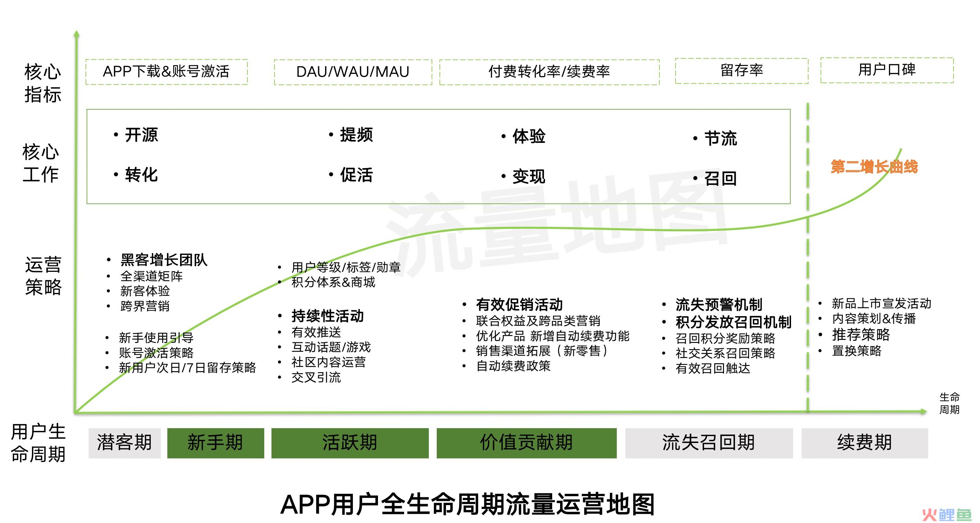Select the 流失召回期 stage block
The height and width of the screenshot is (523, 980).
tap(709, 443)
